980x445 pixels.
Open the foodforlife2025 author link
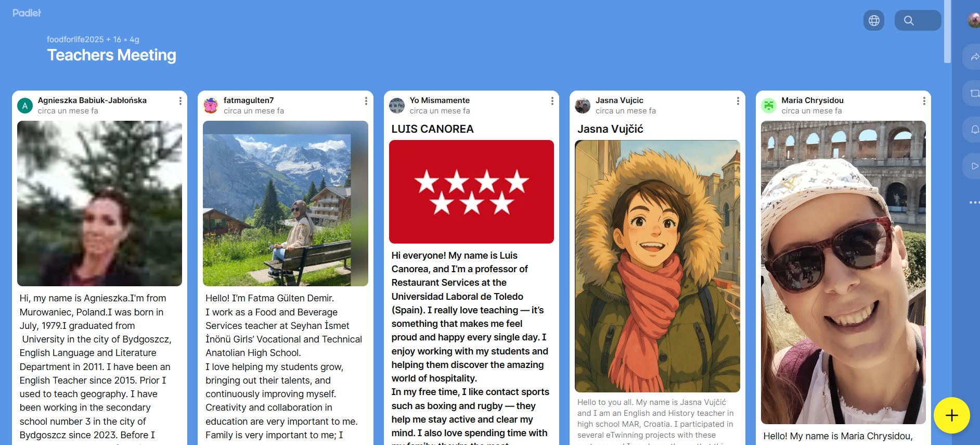tap(75, 40)
